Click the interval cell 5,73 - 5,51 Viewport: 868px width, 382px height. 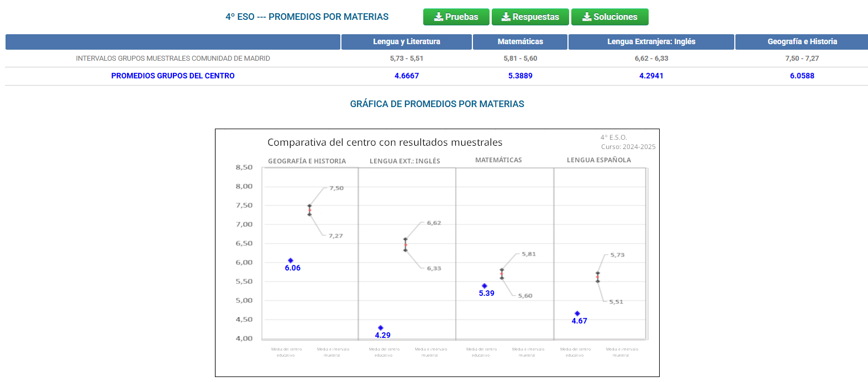[407, 59]
